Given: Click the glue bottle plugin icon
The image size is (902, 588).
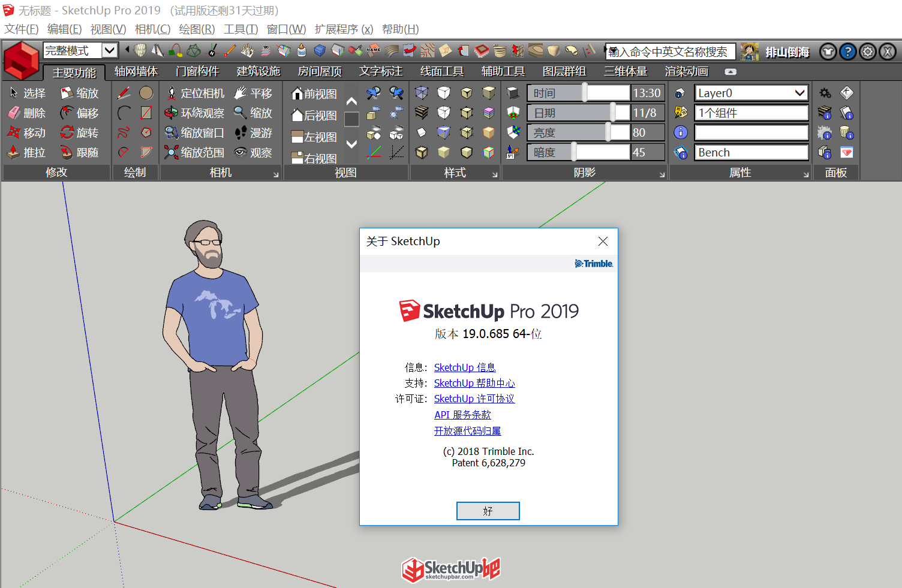Looking at the screenshot, I should point(302,50).
